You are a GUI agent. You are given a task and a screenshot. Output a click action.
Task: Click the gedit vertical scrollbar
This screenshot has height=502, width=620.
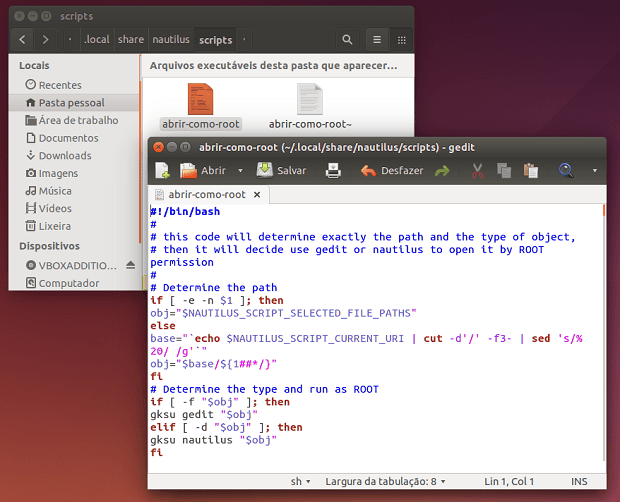tap(604, 332)
